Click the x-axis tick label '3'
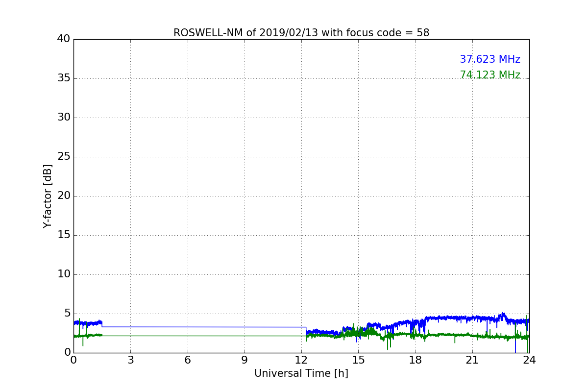Viewport: 588px width, 392px height. coord(130,360)
